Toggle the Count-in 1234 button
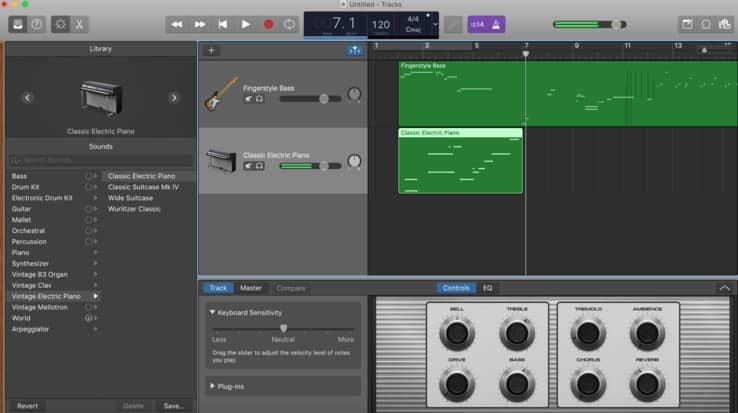The width and height of the screenshot is (738, 413). coord(477,24)
